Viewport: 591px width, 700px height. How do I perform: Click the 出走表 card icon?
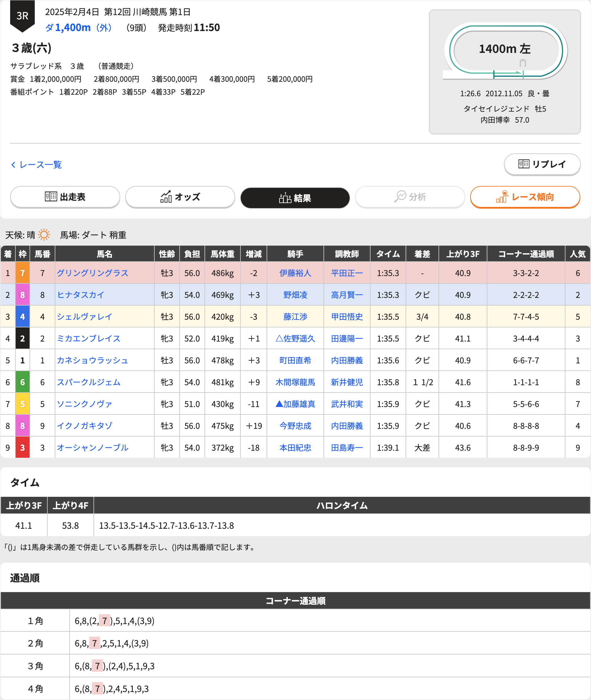point(51,197)
